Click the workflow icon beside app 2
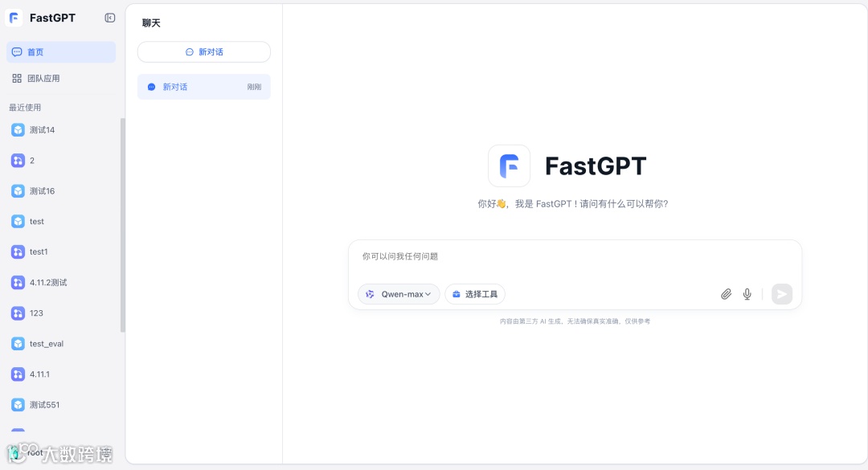 [x=18, y=161]
